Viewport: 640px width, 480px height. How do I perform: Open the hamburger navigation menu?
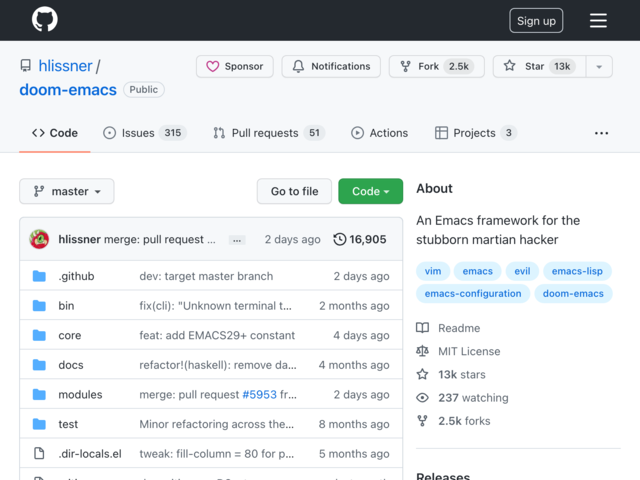point(598,20)
